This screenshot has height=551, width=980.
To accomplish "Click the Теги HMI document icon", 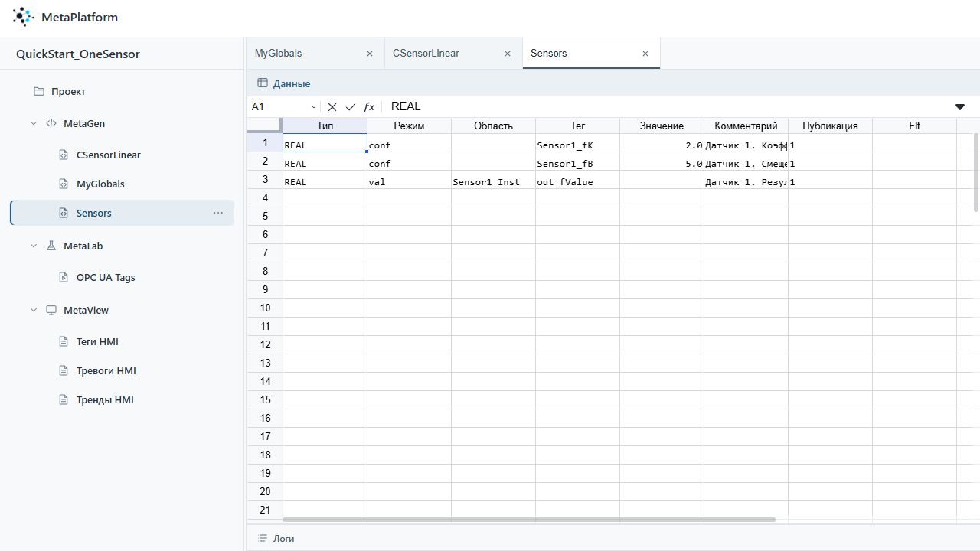I will 64,341.
